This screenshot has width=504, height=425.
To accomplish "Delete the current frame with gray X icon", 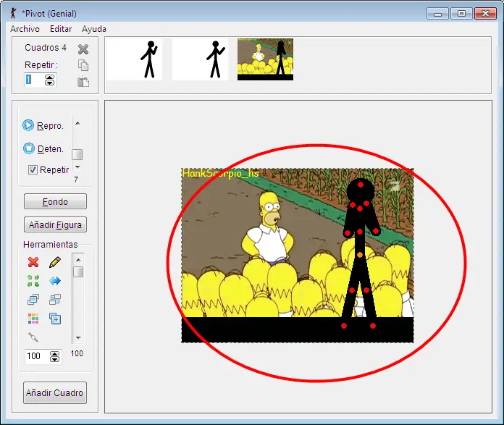I will (x=83, y=49).
